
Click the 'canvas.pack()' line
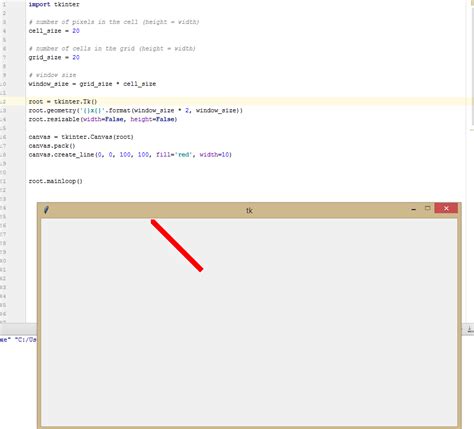tap(52, 146)
